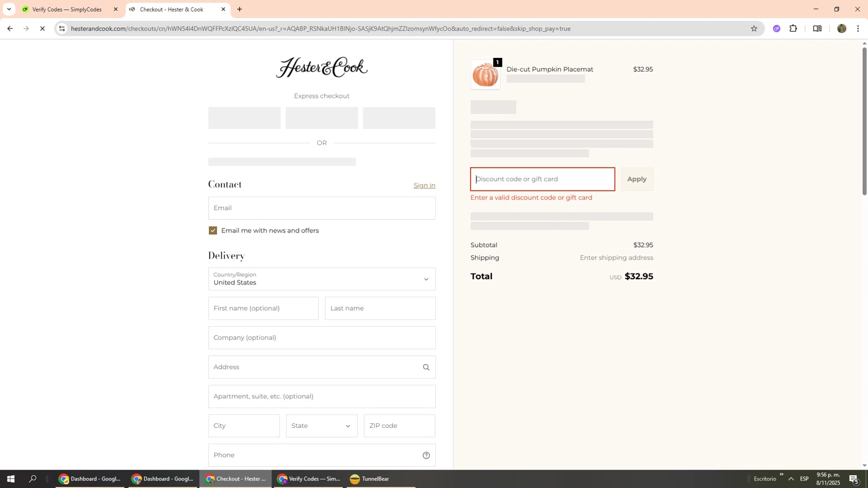Open TunnelBear from taskbar
Screen dimensions: 868x488
pyautogui.click(x=381, y=479)
